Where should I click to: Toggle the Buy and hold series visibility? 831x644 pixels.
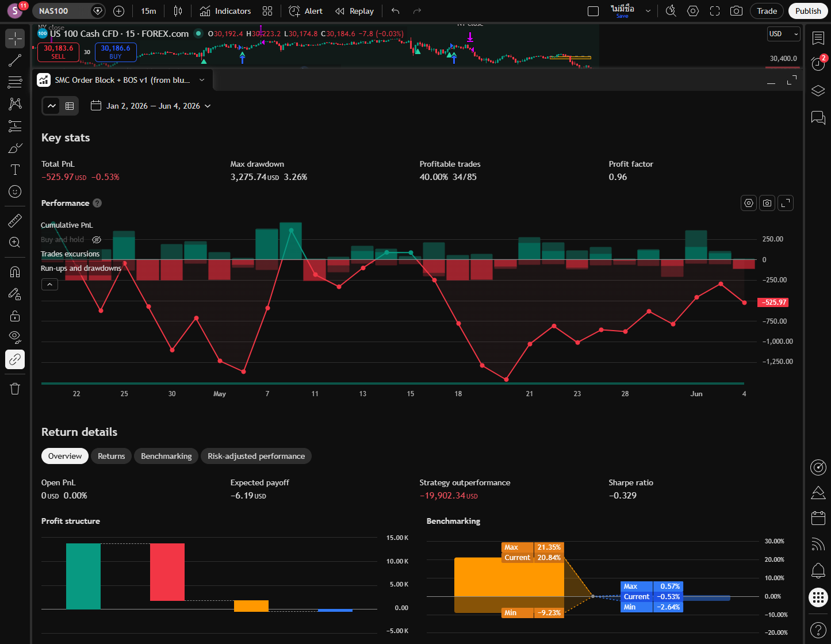[x=97, y=240]
